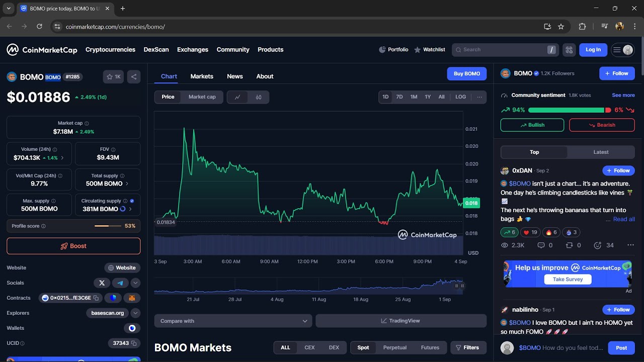
Task: Open the Markets tab
Action: (202, 76)
